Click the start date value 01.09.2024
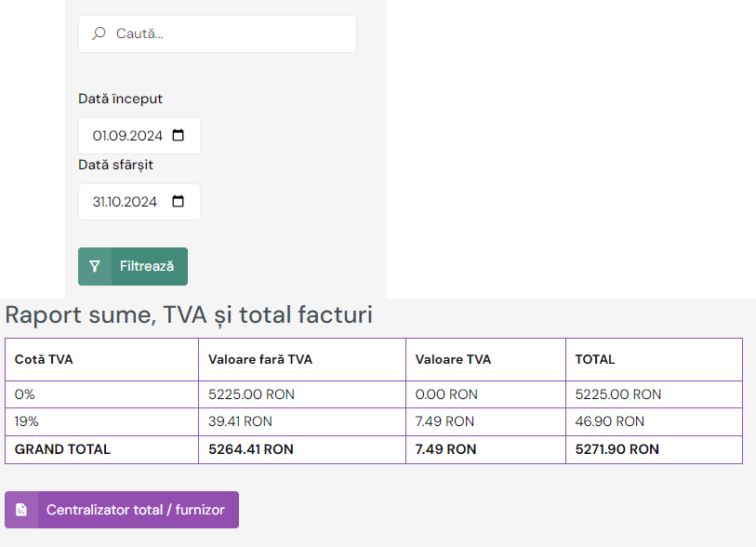The height and width of the screenshot is (547, 756). pyautogui.click(x=127, y=136)
